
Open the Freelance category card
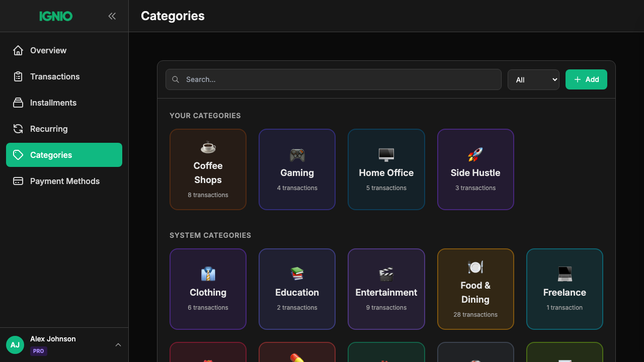click(x=565, y=289)
